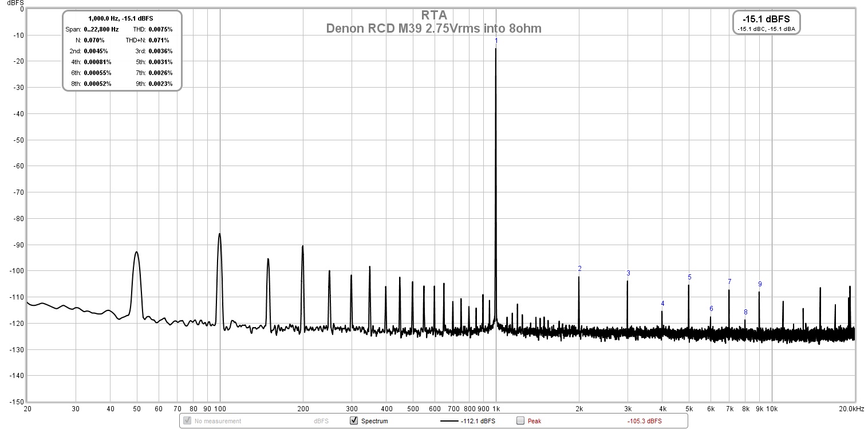
Task: Click the RTA graph title
Action: 434,15
